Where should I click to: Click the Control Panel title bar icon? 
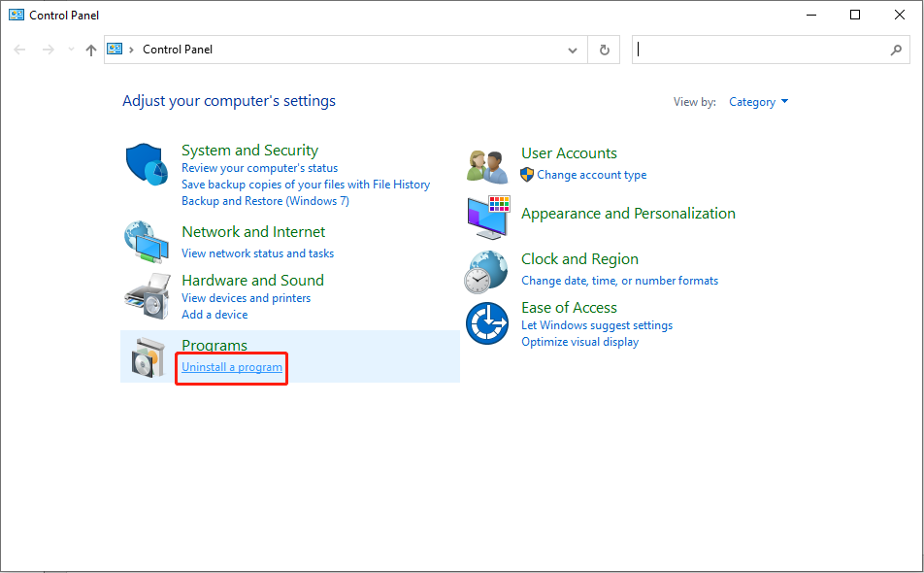[16, 15]
